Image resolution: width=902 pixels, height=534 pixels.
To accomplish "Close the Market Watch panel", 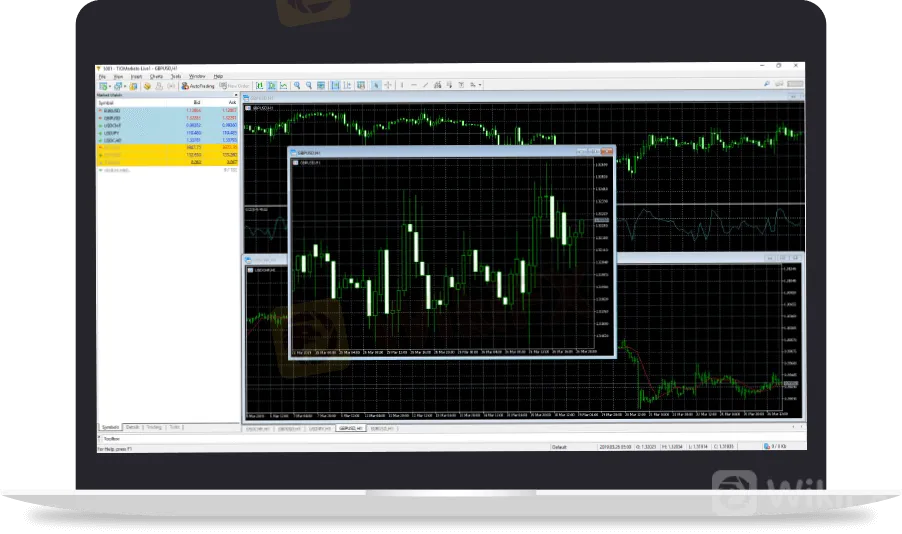I will (x=237, y=95).
